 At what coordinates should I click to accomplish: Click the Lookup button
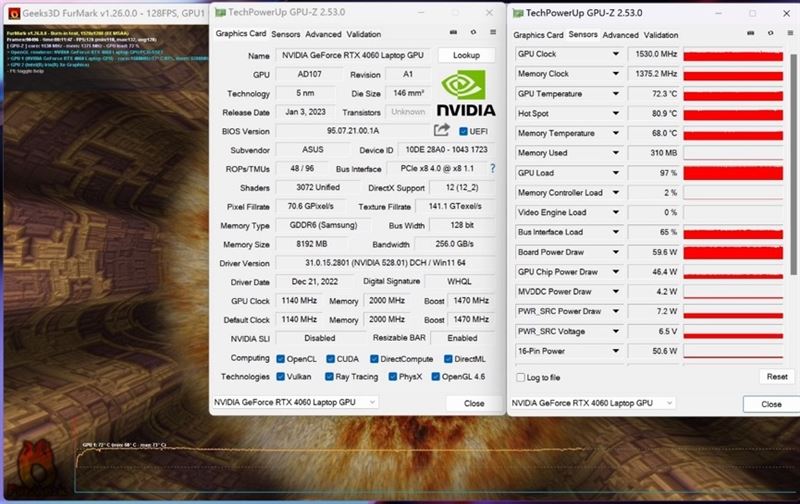click(466, 55)
